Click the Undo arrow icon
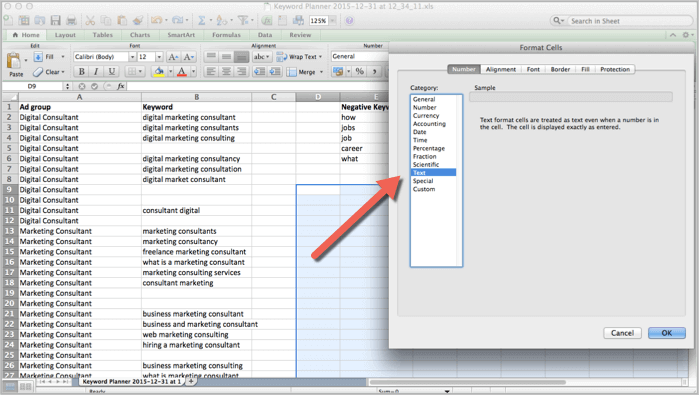 pyautogui.click(x=156, y=20)
